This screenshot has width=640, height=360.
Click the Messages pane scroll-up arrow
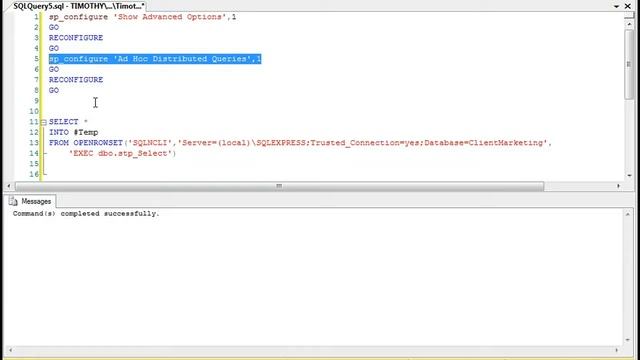point(628,214)
